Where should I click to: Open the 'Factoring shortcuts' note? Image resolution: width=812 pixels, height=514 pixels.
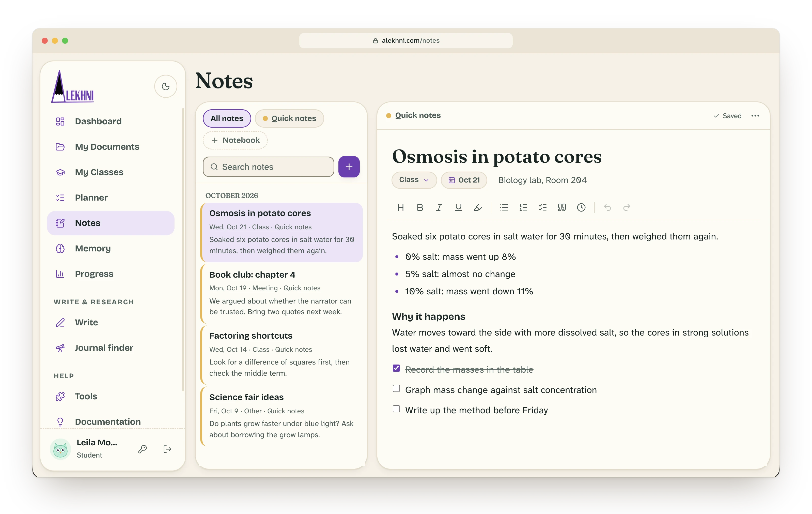tap(282, 355)
